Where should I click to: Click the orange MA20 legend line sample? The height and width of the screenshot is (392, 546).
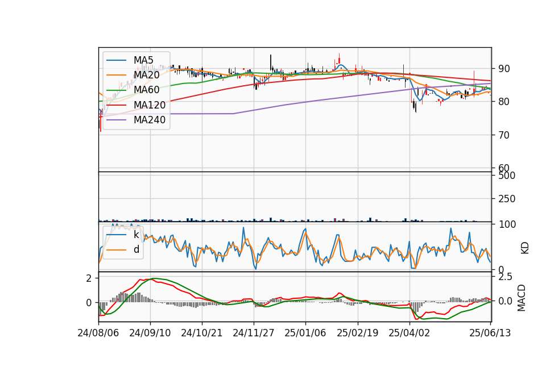click(116, 76)
